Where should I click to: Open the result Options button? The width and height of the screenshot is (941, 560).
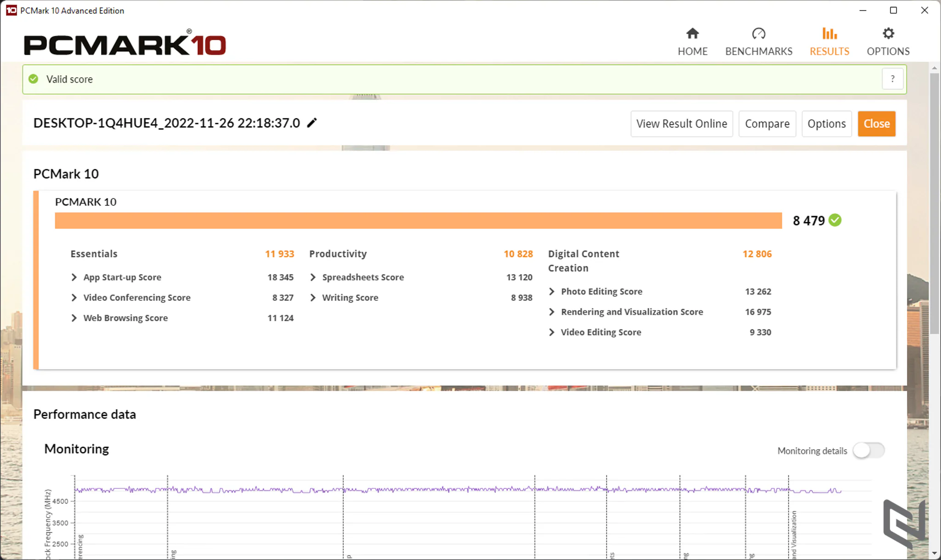pos(826,124)
